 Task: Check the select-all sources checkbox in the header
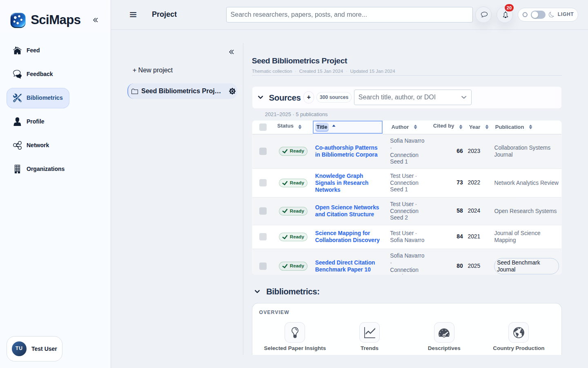(x=263, y=127)
